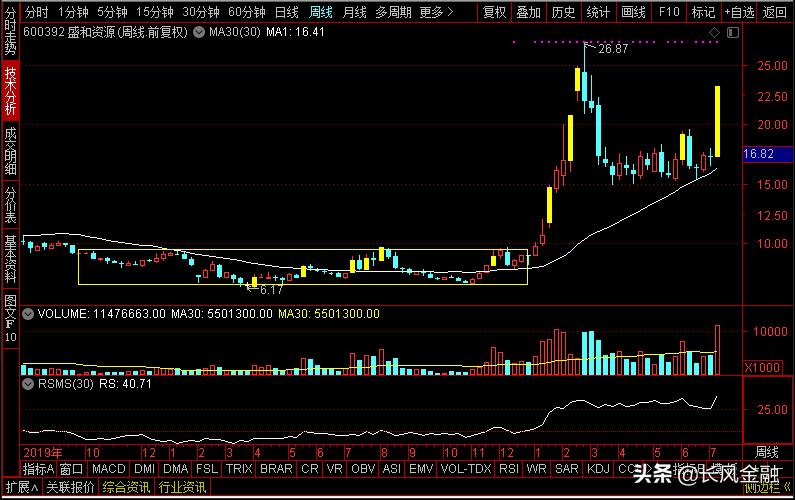
Task: Apply the MACD indicator
Action: point(109,469)
